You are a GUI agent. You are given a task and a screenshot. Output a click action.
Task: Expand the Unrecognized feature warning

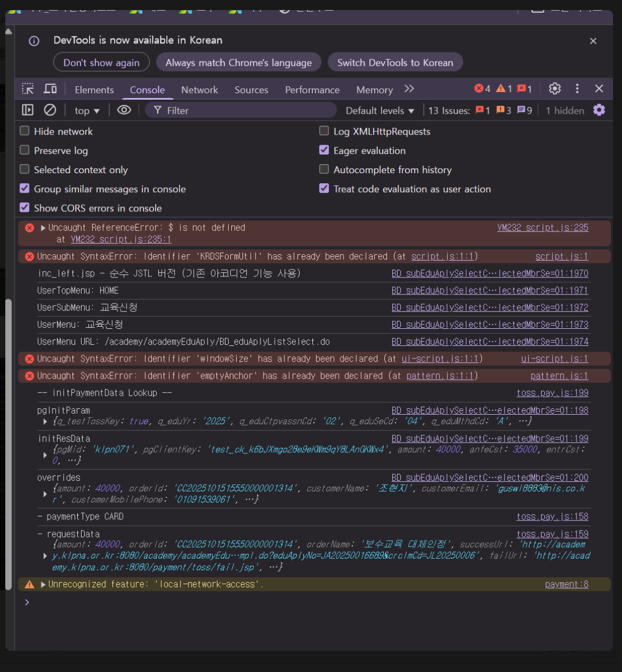(43, 585)
